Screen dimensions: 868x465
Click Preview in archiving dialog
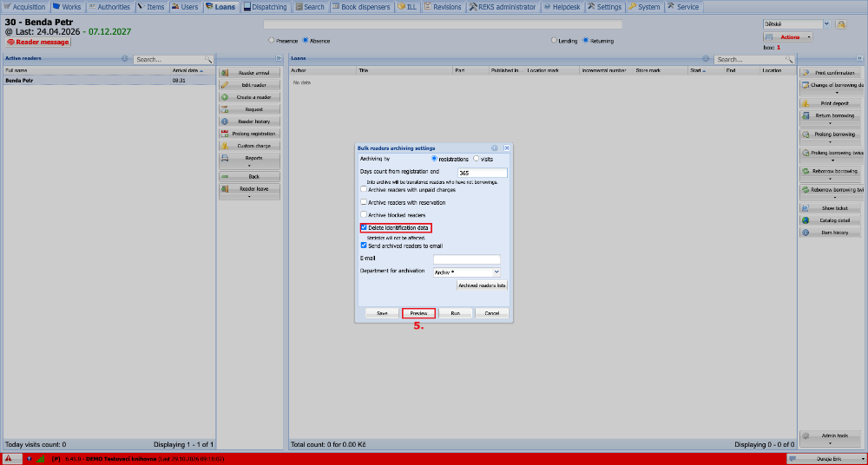(x=418, y=313)
